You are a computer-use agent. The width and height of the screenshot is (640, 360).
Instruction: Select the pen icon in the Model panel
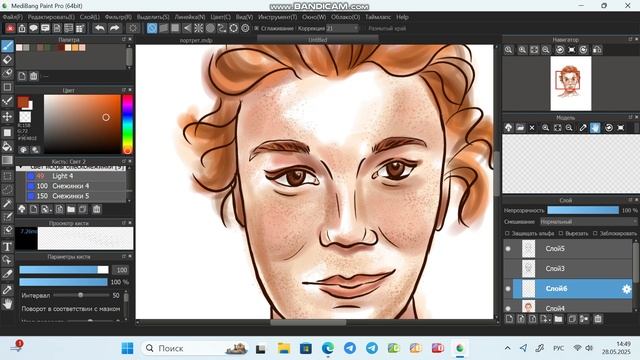pyautogui.click(x=583, y=128)
